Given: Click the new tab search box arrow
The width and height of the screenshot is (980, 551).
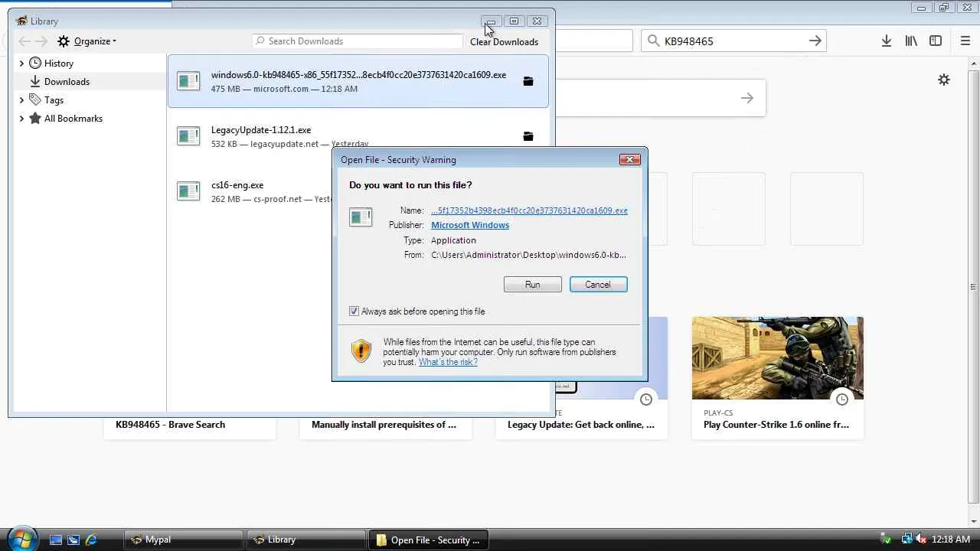Looking at the screenshot, I should [747, 98].
